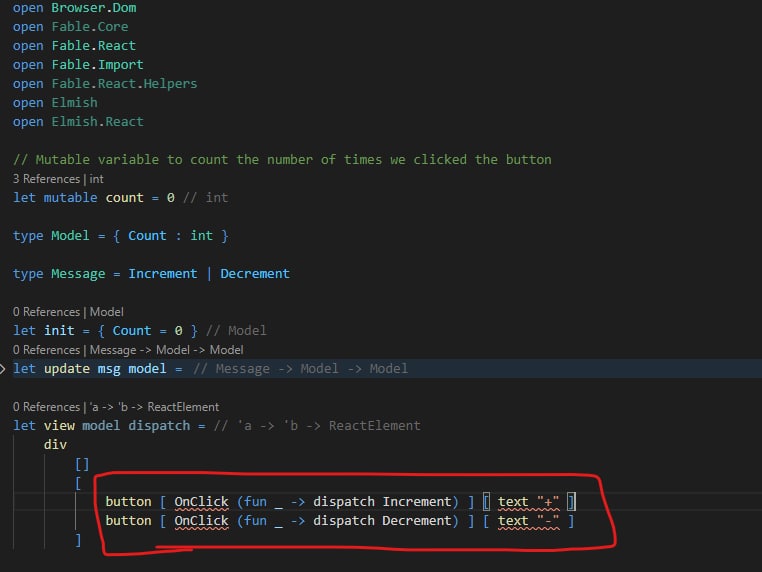Screen dimensions: 762x572
Task: Click 'init' identifier in let init
Action: coord(59,330)
